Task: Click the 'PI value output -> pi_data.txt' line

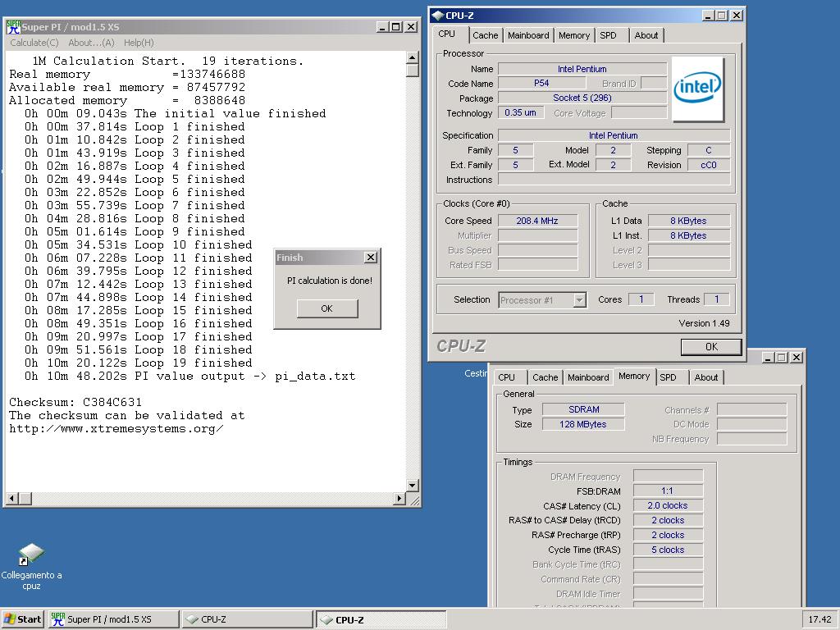Action: (189, 376)
